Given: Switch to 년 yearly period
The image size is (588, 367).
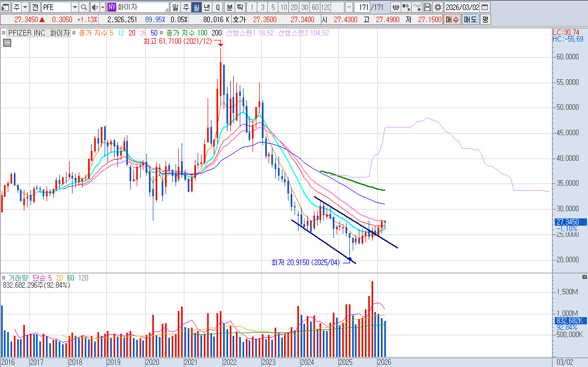Looking at the screenshot, I should click(207, 7).
